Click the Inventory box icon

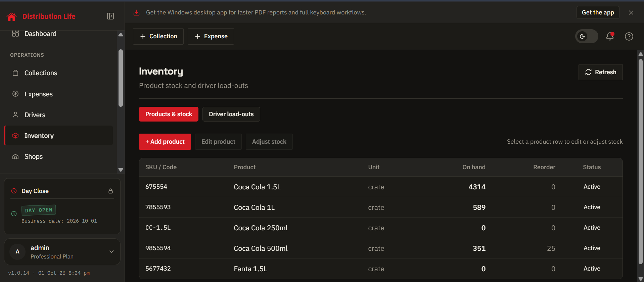pyautogui.click(x=15, y=136)
